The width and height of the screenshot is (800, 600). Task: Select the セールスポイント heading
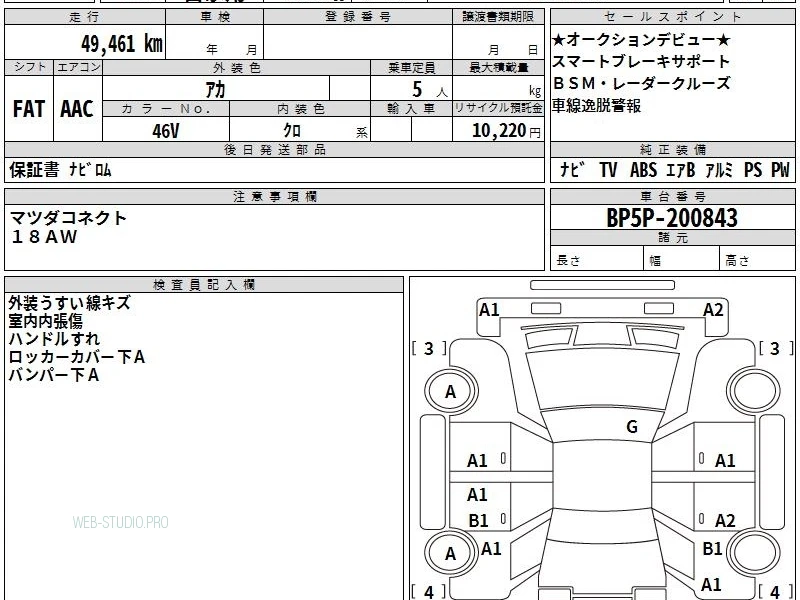[x=672, y=17]
